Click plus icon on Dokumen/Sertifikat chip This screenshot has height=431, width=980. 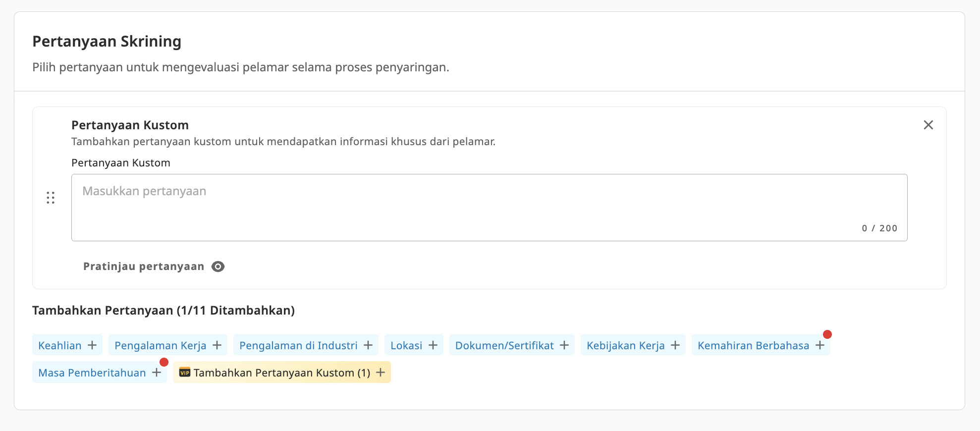click(x=564, y=345)
